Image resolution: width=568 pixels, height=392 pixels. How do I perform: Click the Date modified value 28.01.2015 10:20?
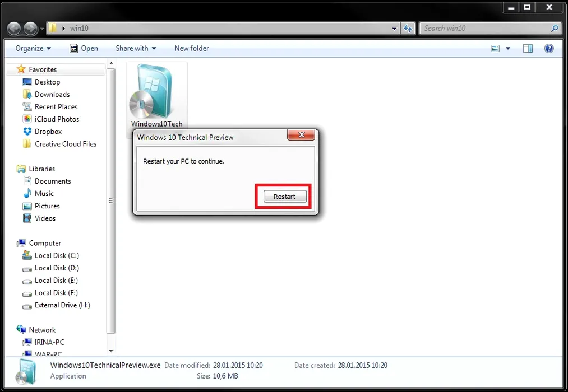pyautogui.click(x=238, y=365)
